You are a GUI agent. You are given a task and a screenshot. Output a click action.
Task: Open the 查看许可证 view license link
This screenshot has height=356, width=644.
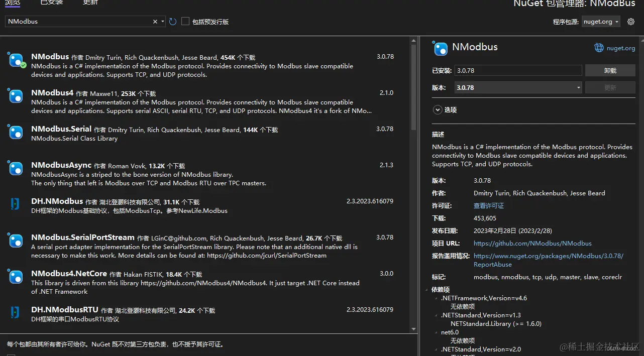(x=489, y=206)
